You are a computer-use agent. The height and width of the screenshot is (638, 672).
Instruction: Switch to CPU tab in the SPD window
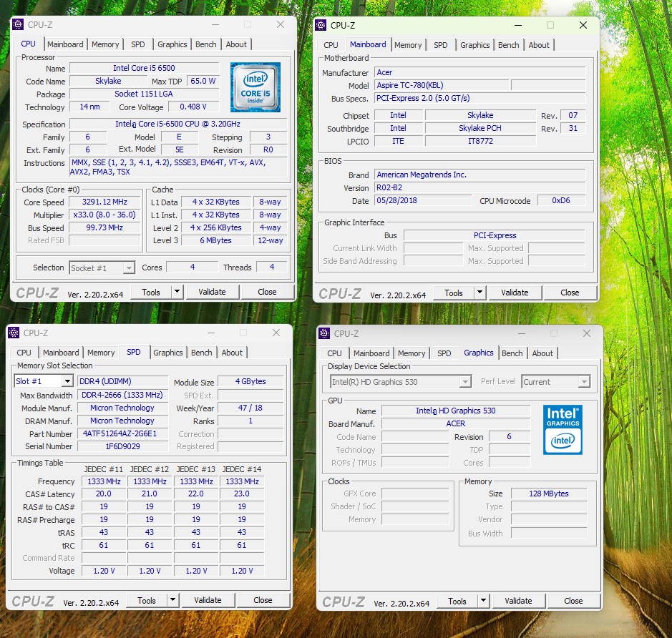(24, 353)
